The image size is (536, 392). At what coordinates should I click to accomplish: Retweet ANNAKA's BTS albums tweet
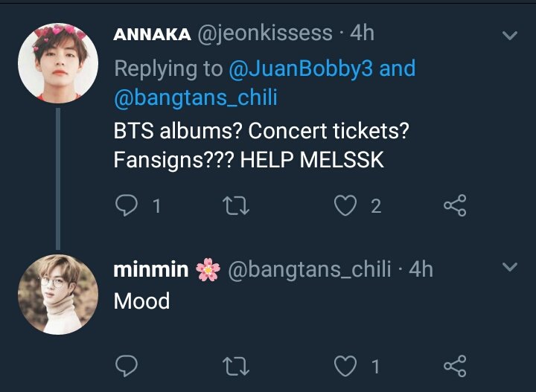click(x=236, y=205)
